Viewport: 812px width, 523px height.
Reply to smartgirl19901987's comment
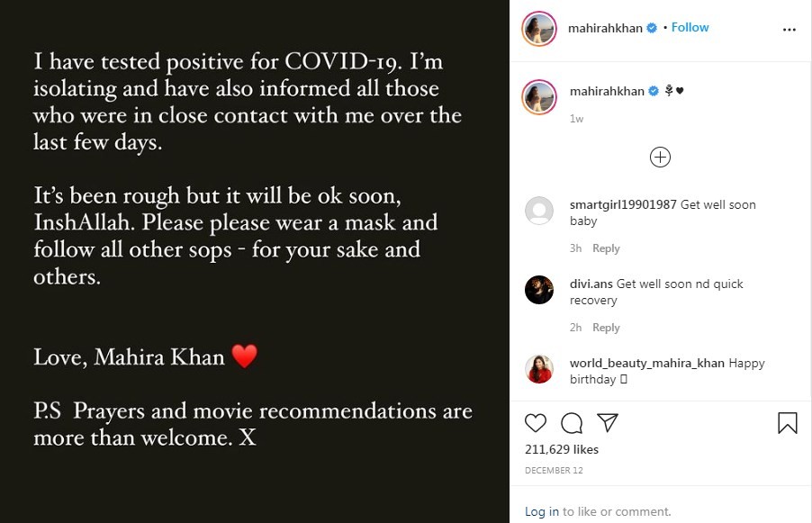[x=606, y=248]
